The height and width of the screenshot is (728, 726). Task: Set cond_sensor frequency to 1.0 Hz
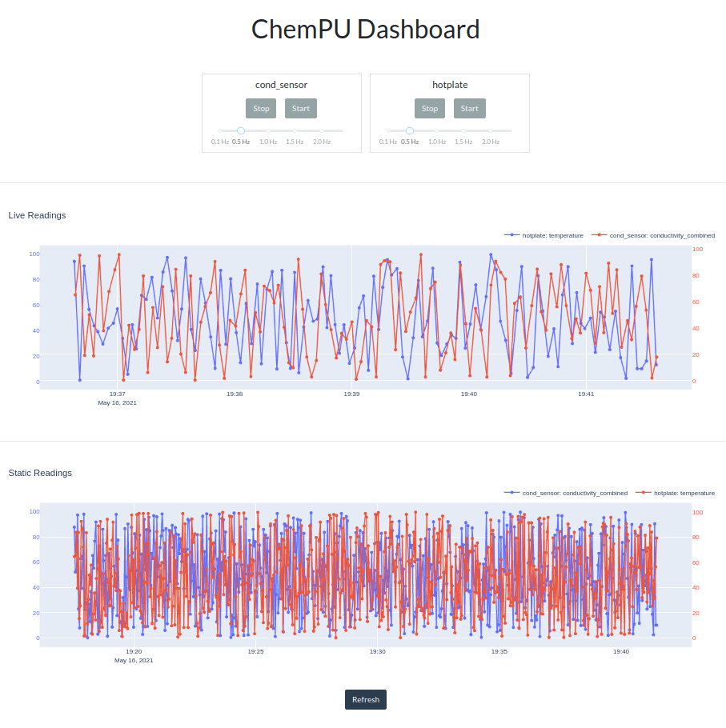(267, 130)
